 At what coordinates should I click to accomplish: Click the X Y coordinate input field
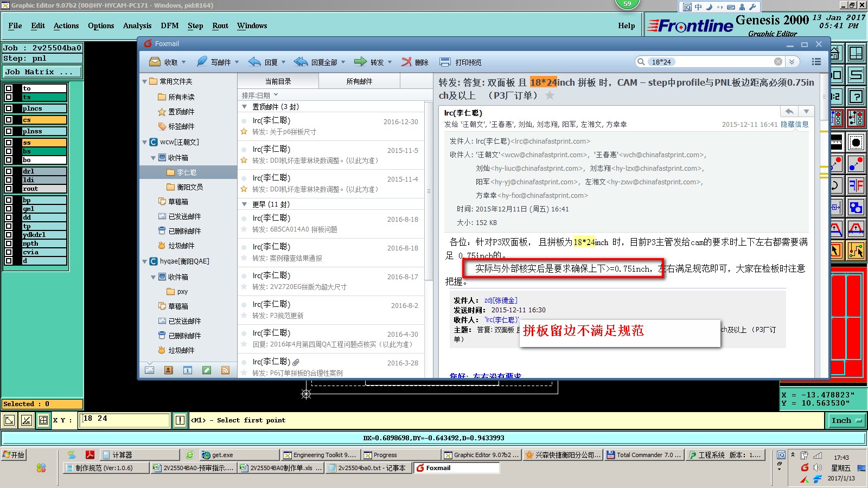point(125,420)
